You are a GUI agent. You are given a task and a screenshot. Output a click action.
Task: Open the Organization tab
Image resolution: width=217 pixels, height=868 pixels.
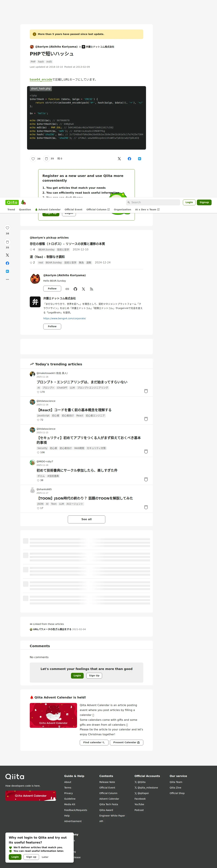click(123, 210)
